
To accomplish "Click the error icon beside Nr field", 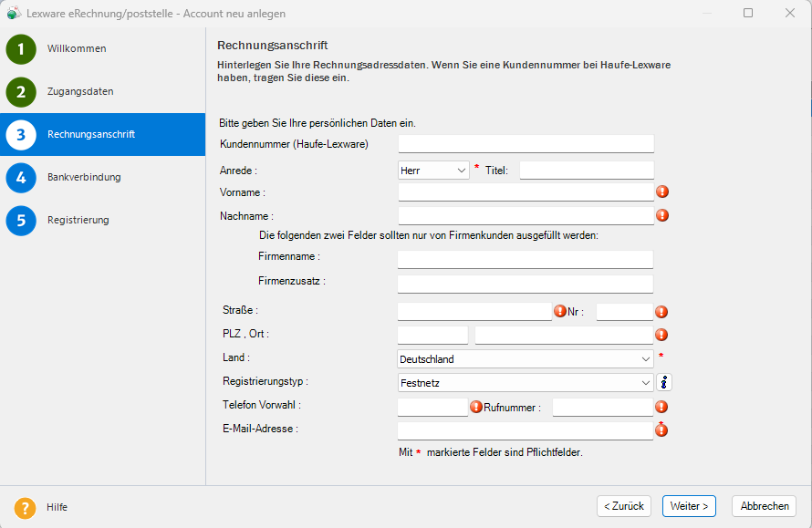I will 661,312.
